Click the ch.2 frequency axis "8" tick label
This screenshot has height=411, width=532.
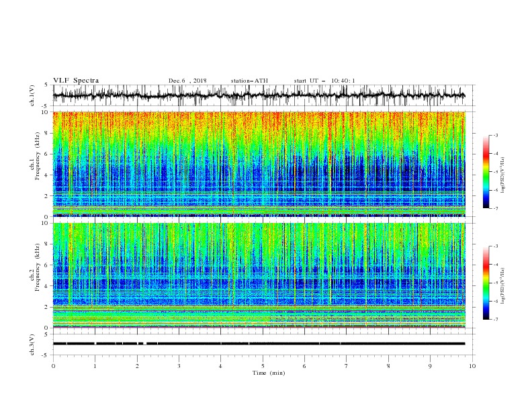(48, 244)
